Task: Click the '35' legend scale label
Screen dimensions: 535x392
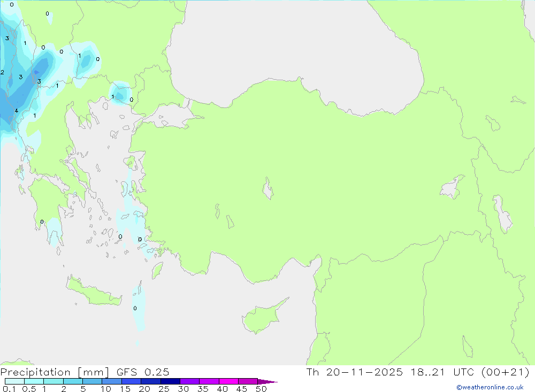Action: coord(203,389)
